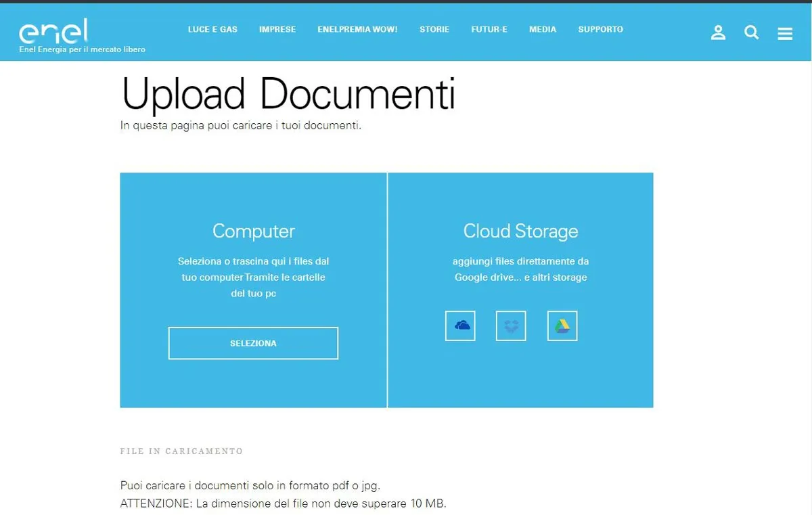Open the STORIE menu item

click(434, 30)
